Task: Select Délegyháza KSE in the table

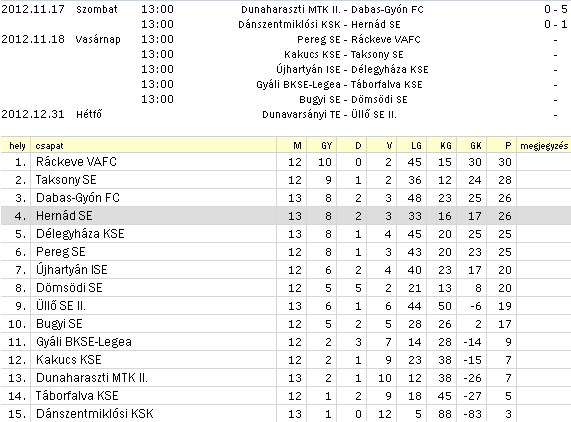Action: (80, 234)
